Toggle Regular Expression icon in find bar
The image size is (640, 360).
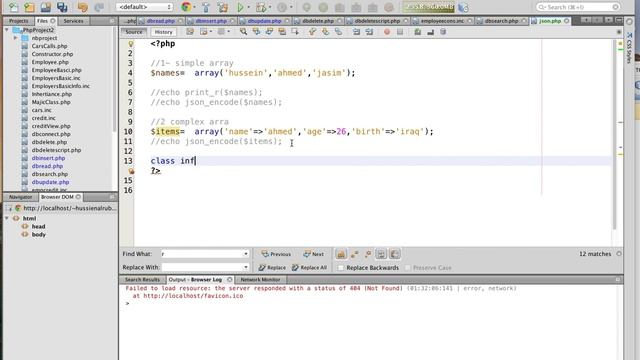[368, 254]
